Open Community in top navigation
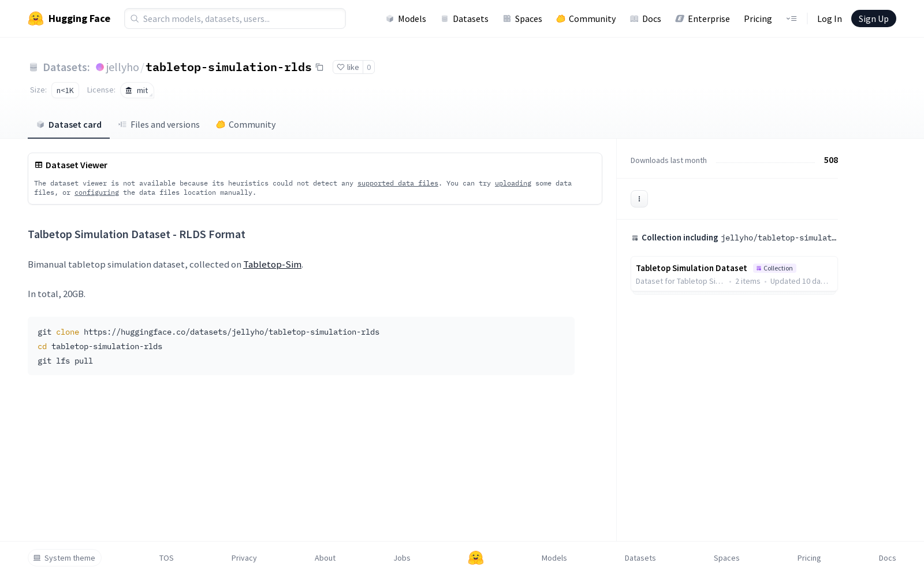The width and height of the screenshot is (924, 578). click(586, 18)
